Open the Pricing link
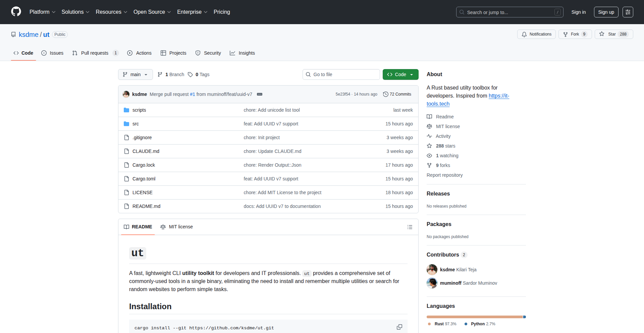Screen dimensions: 644x333 click(222, 12)
